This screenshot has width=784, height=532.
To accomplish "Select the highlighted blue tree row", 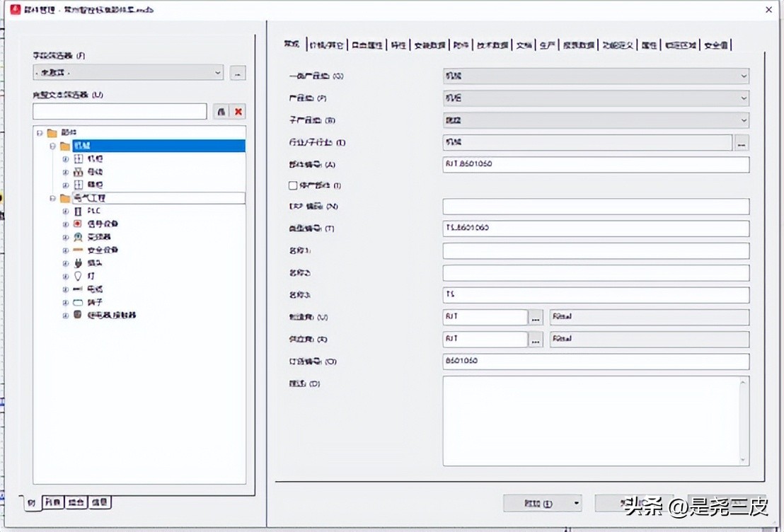I will (159, 146).
